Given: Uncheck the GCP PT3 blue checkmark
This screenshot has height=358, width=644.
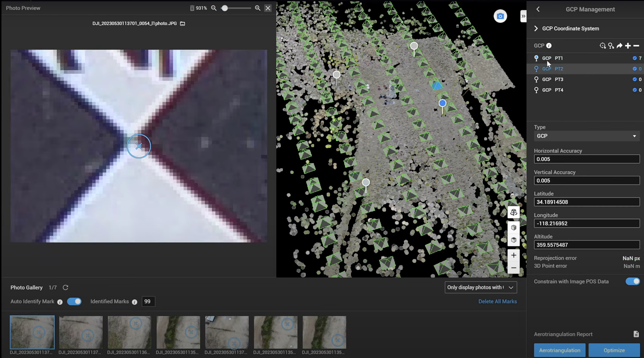Looking at the screenshot, I should 634,79.
